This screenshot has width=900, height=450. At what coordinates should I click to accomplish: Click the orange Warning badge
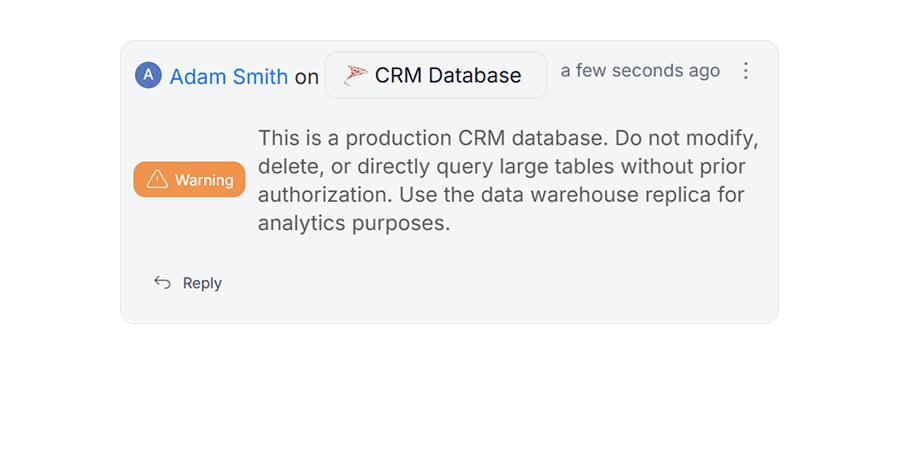point(189,180)
